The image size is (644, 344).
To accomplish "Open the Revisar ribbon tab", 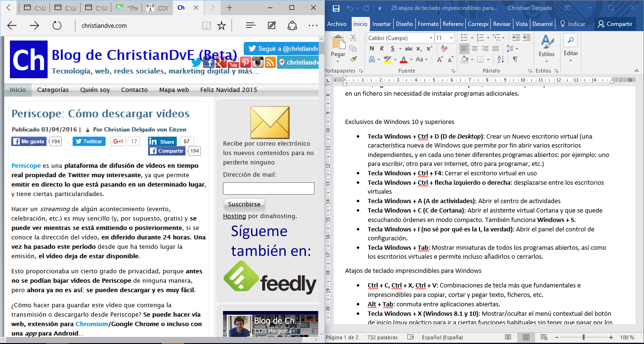I will (502, 24).
